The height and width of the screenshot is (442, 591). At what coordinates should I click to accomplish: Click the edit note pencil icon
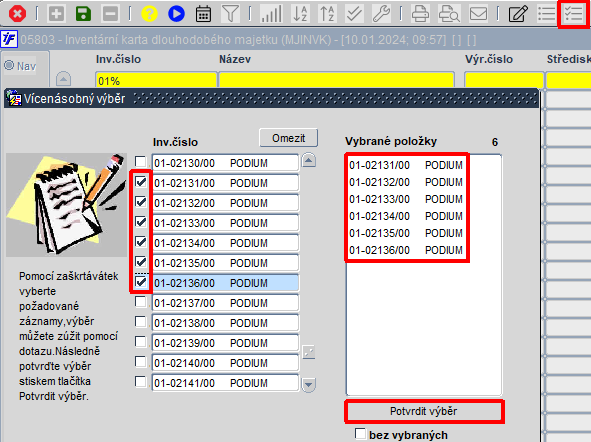[518, 14]
